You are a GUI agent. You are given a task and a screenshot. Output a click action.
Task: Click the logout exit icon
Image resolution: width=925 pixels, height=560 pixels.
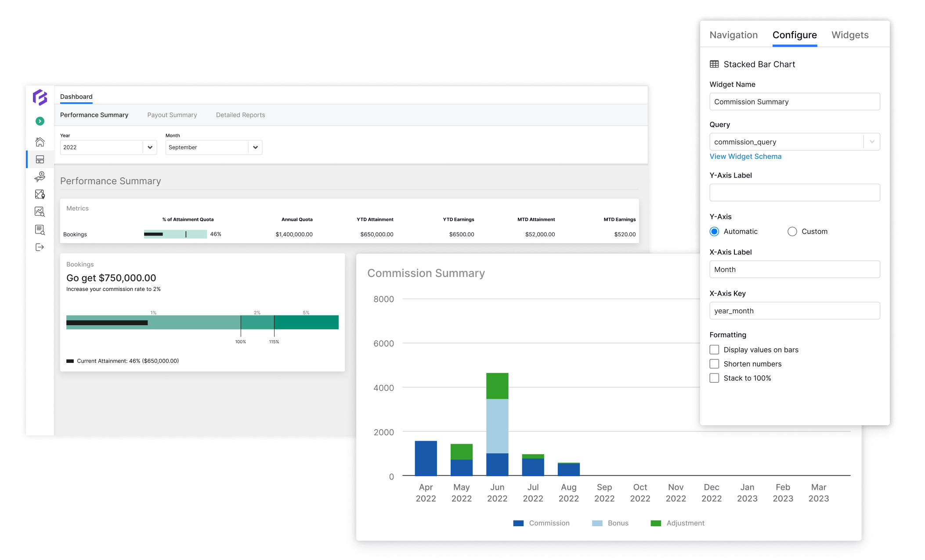click(x=40, y=247)
